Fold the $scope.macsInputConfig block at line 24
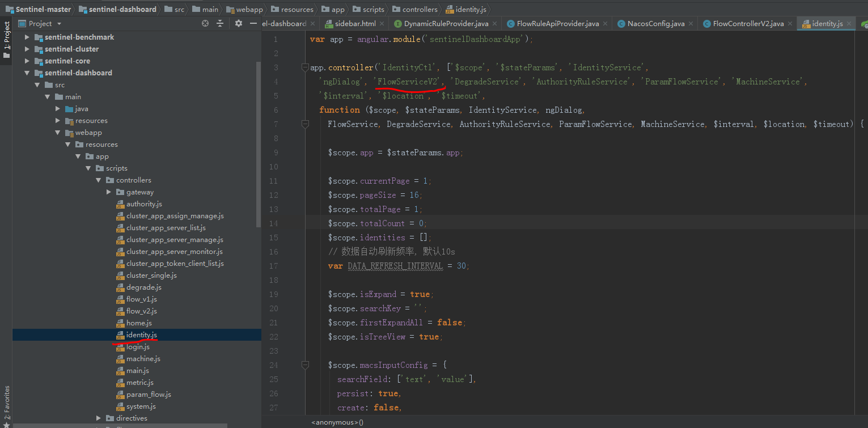 pyautogui.click(x=305, y=365)
